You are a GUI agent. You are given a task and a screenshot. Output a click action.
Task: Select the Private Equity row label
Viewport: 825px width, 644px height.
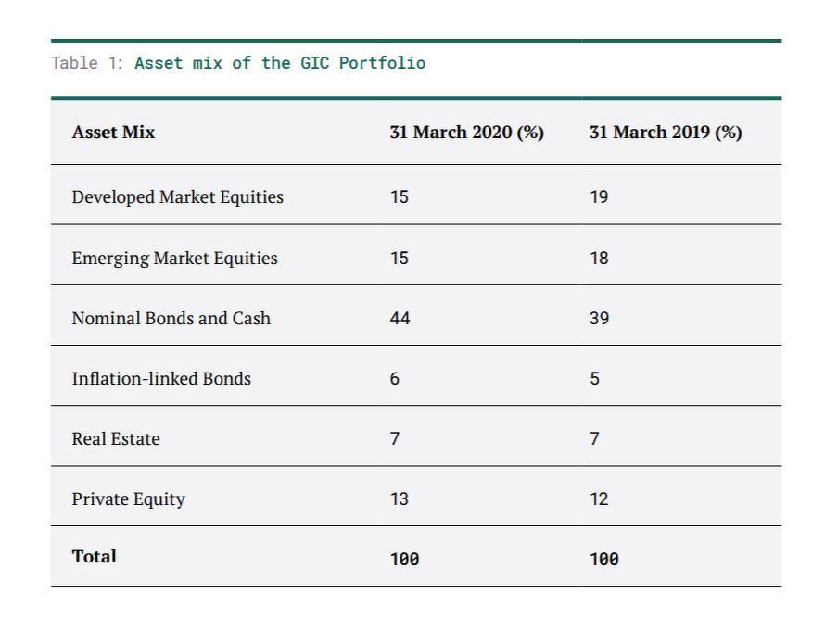(x=129, y=499)
